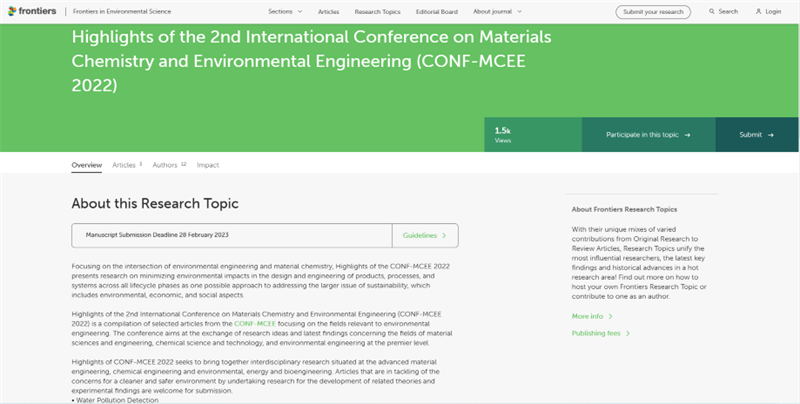The height and width of the screenshot is (404, 800).
Task: Click the Frontiers logo
Action: 32,11
